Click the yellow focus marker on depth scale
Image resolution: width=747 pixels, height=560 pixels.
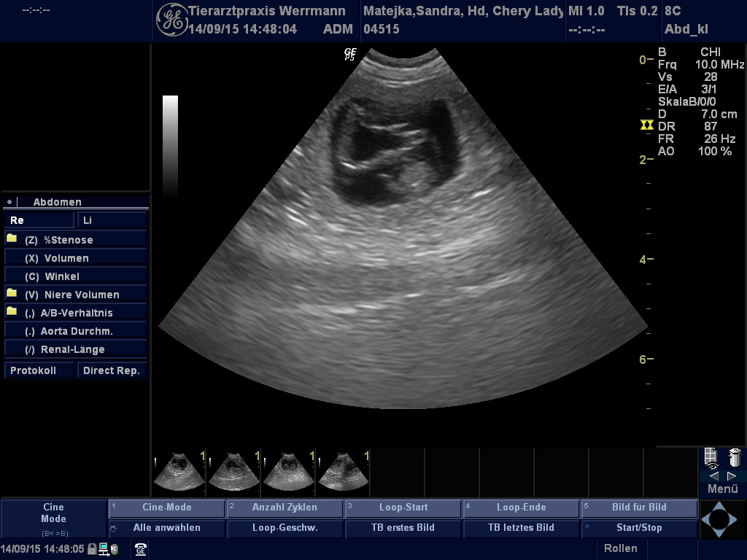(646, 125)
